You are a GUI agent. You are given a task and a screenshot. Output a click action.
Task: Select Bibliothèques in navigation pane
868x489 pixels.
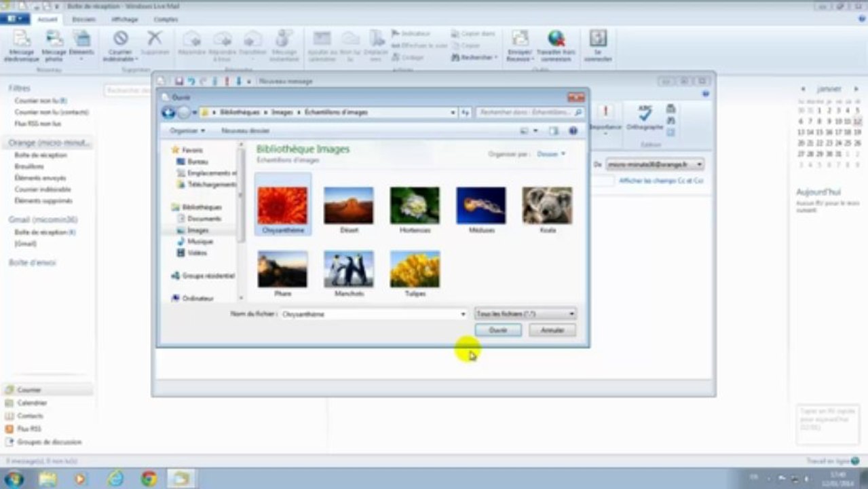pos(197,207)
